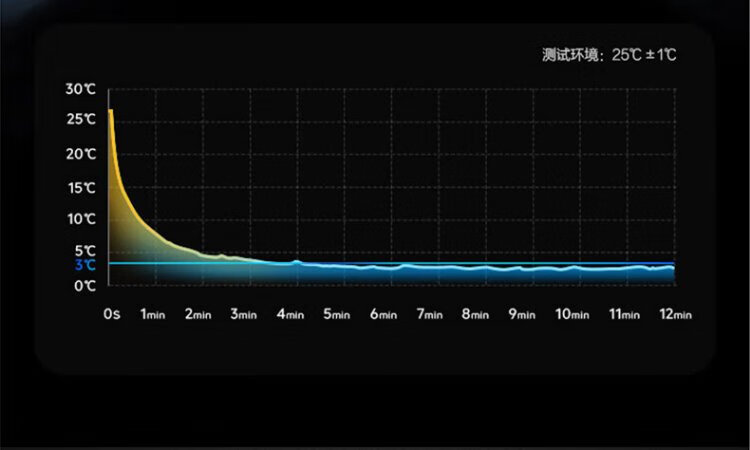Click the blue 3℃ target label
This screenshot has width=750, height=450.
85,266
